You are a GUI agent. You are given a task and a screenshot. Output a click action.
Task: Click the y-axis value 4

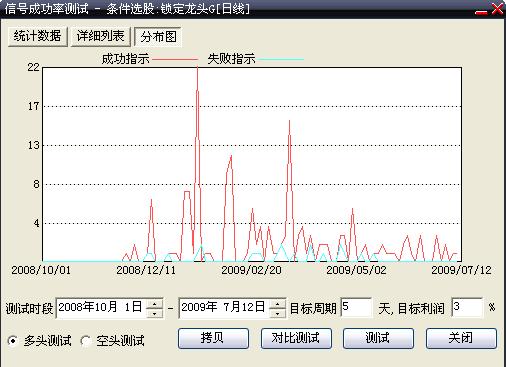(x=36, y=223)
